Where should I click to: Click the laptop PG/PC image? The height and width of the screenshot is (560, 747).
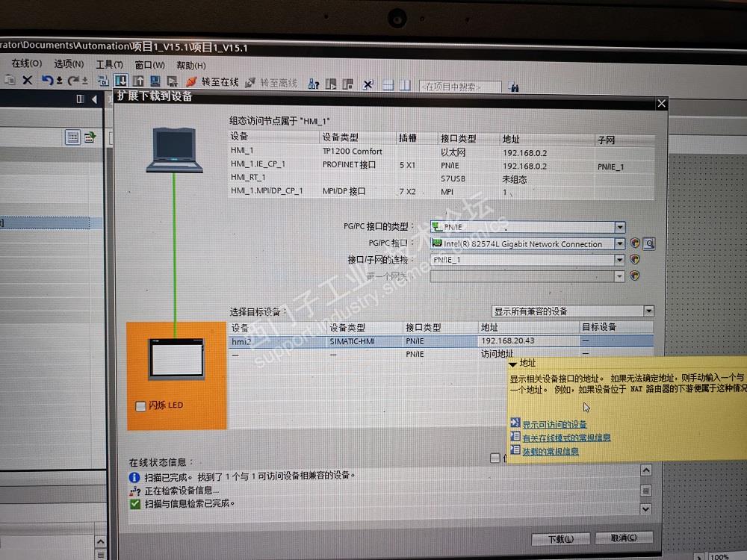coord(174,149)
